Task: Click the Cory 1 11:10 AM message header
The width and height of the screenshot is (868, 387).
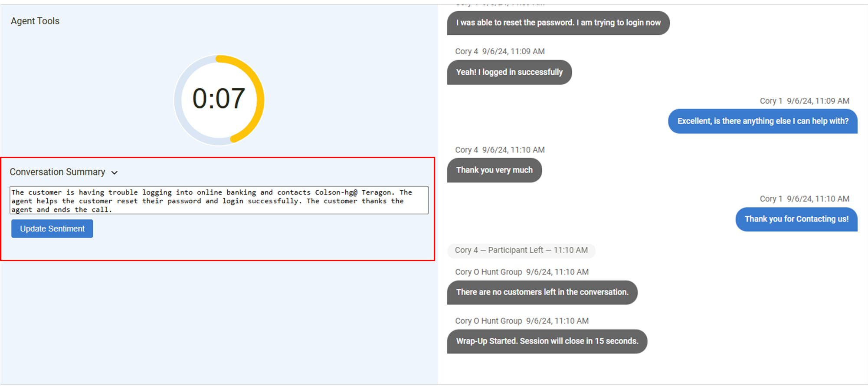Action: pyautogui.click(x=804, y=199)
